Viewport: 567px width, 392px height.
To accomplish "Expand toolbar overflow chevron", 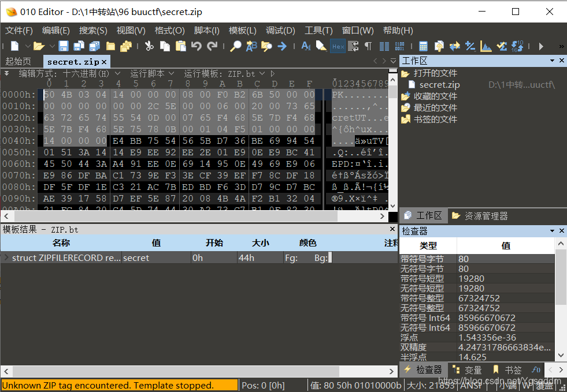I will [561, 46].
